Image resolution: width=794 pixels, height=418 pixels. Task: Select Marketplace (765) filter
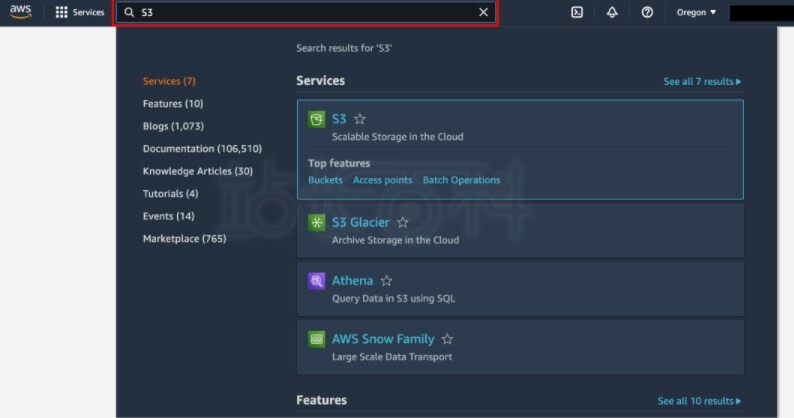[x=184, y=239]
